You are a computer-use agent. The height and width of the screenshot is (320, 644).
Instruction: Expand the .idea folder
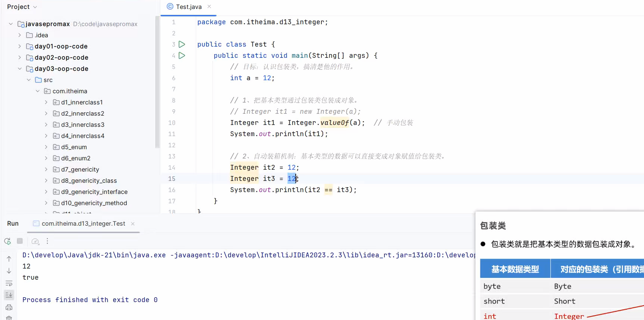click(20, 35)
